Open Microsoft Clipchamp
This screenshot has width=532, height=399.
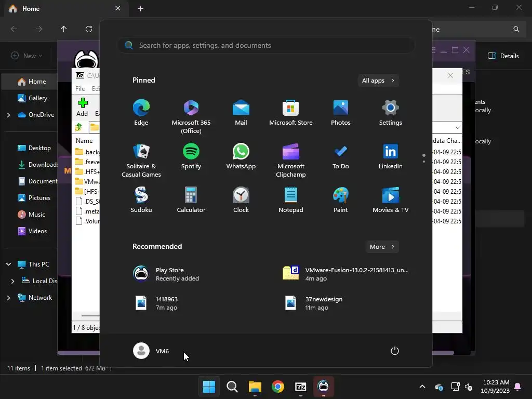click(x=291, y=160)
